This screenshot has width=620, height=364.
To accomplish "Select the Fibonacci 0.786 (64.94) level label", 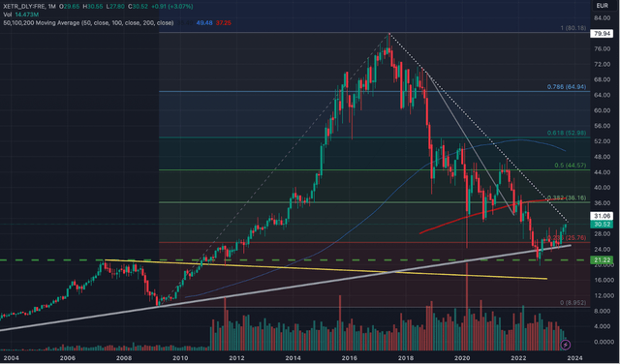I will pos(567,87).
